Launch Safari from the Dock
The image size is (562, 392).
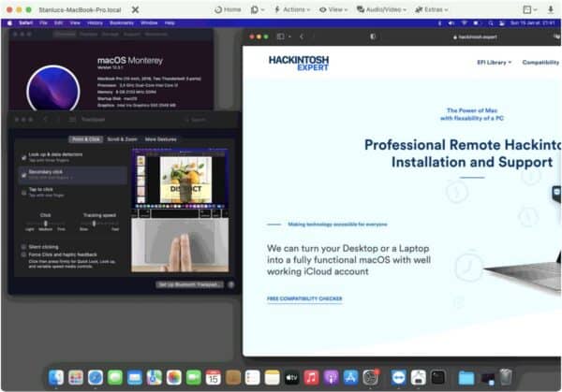pos(96,377)
